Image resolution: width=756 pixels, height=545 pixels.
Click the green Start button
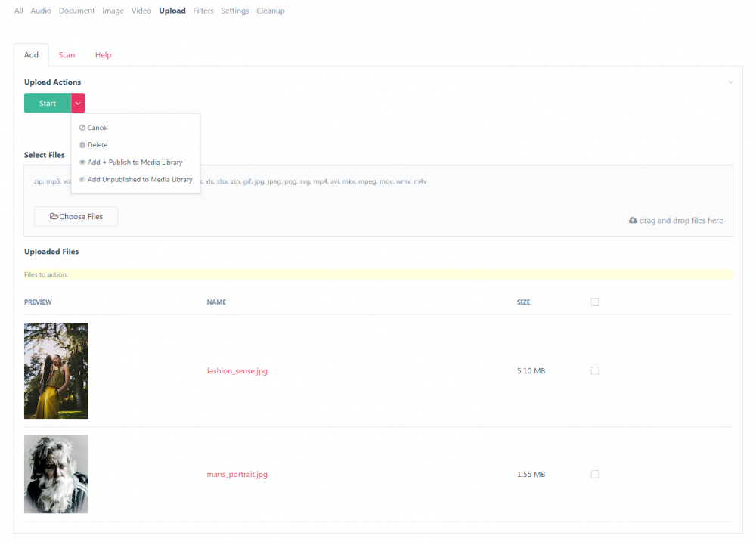[48, 103]
